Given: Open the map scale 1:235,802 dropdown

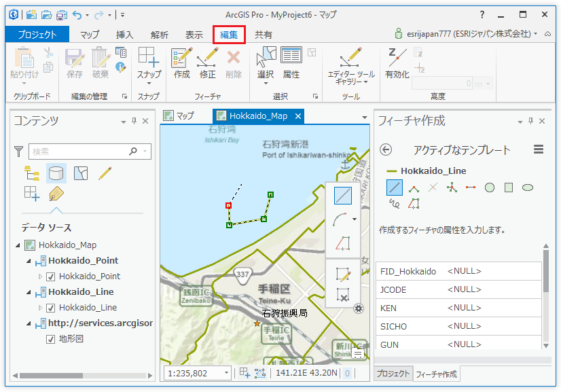Looking at the screenshot, I should tap(226, 373).
